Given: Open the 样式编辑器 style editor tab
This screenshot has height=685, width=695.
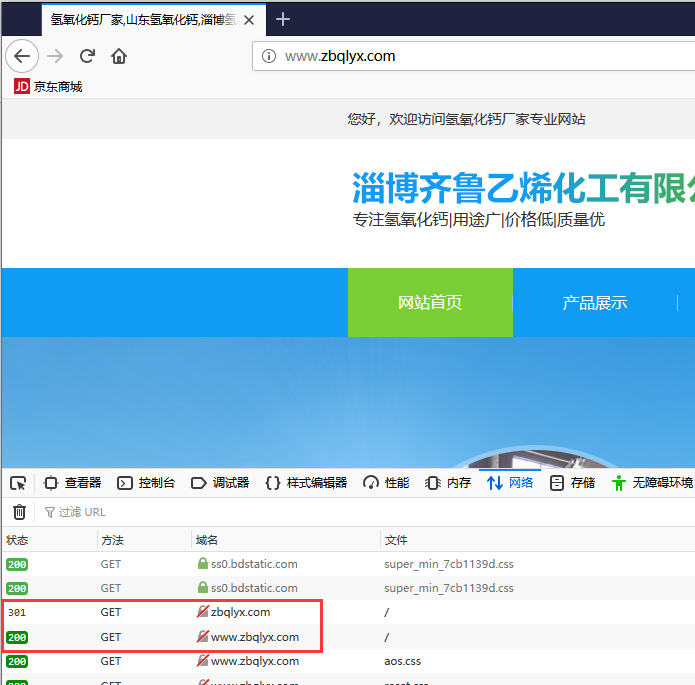Looking at the screenshot, I should [306, 483].
